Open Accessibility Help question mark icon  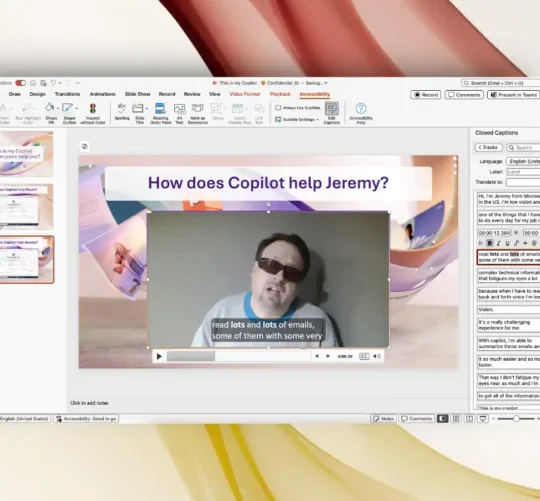tap(361, 108)
